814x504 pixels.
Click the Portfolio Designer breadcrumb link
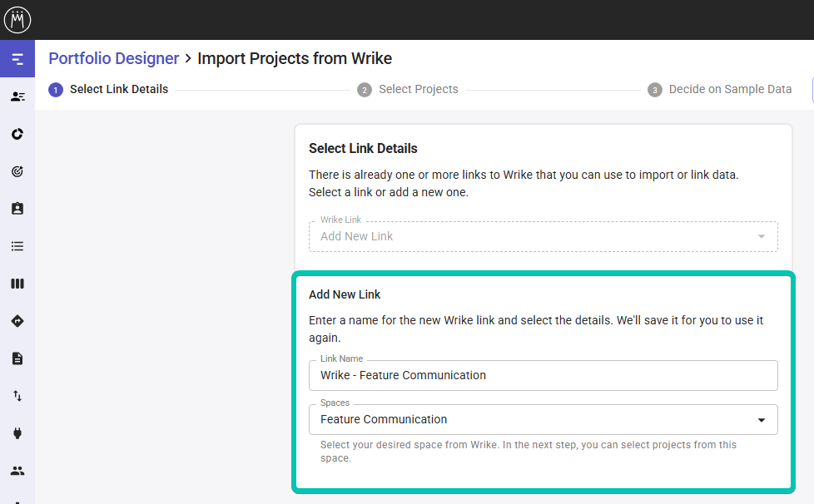tap(113, 58)
